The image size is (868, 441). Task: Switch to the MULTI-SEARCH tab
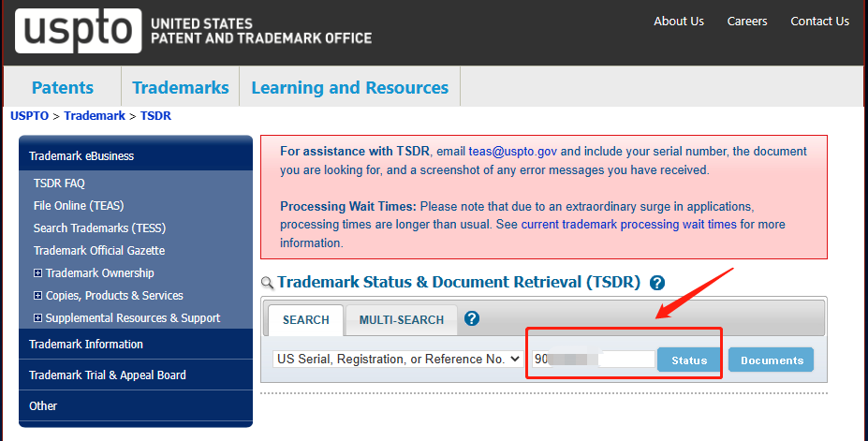click(401, 320)
